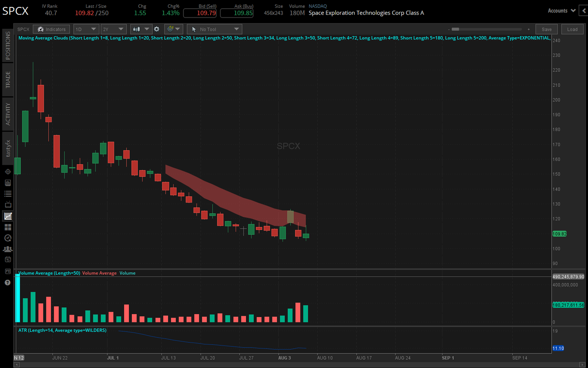
Task: Open the No Tool drawing dropdown
Action: pyautogui.click(x=214, y=29)
